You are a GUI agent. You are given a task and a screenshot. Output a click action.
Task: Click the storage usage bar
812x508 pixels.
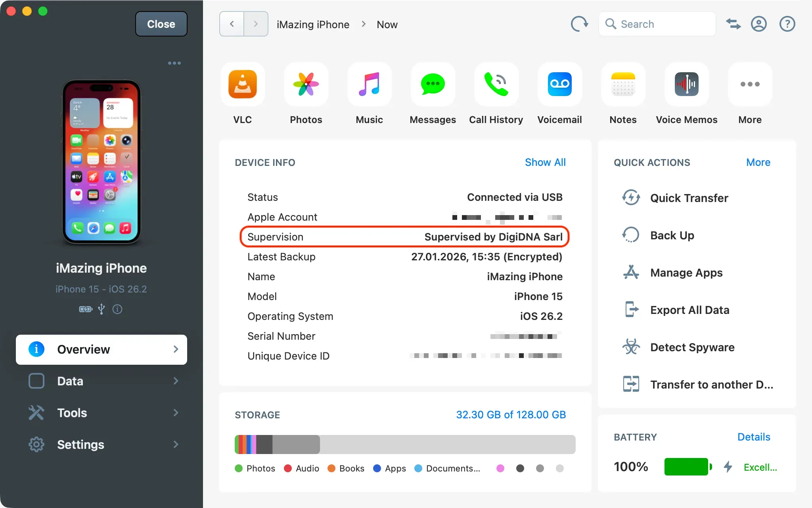[404, 444]
